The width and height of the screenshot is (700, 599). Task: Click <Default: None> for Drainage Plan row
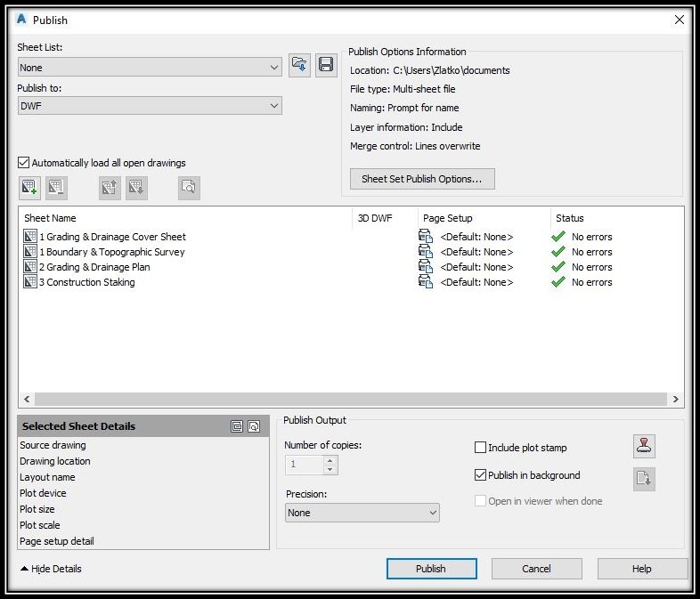point(476,267)
